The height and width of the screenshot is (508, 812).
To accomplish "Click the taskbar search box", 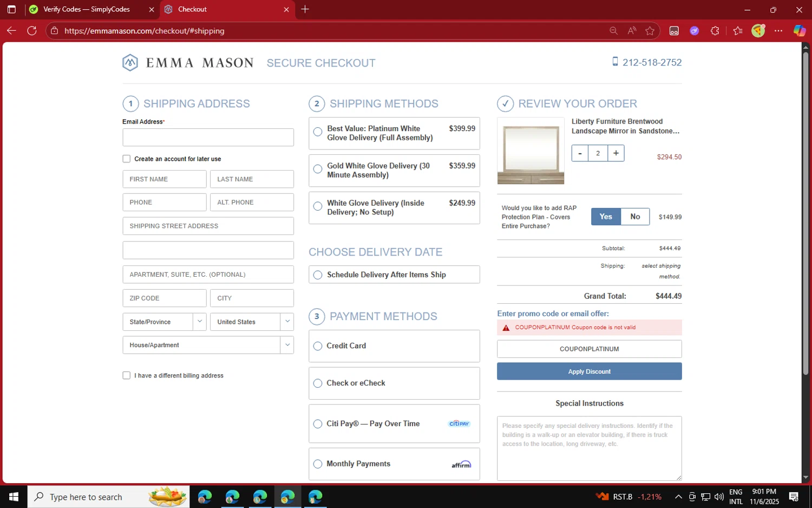I will [x=109, y=497].
